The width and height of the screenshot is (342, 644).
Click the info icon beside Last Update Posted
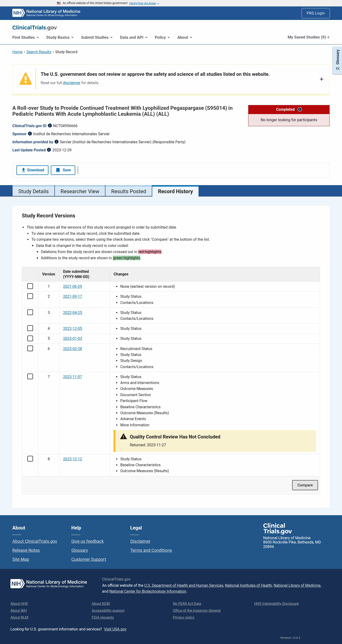pyautogui.click(x=49, y=150)
